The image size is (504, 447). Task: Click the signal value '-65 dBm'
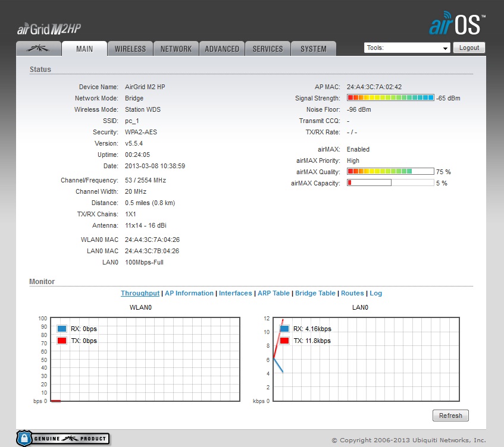[448, 98]
